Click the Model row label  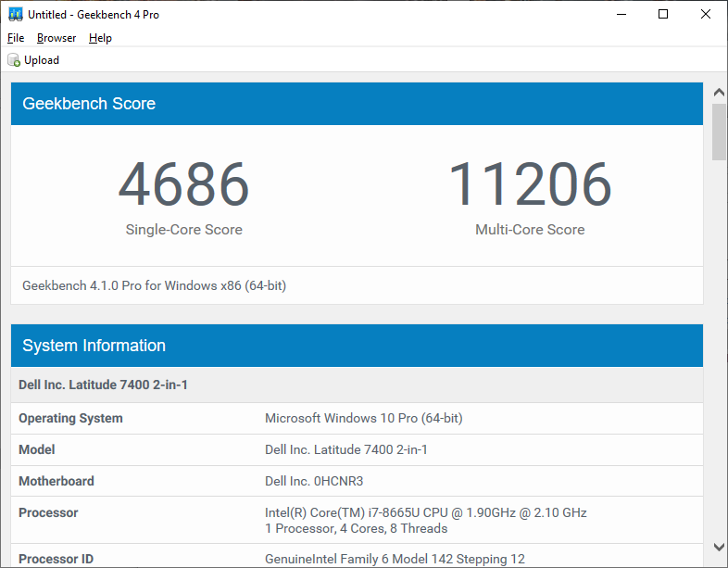click(x=37, y=449)
